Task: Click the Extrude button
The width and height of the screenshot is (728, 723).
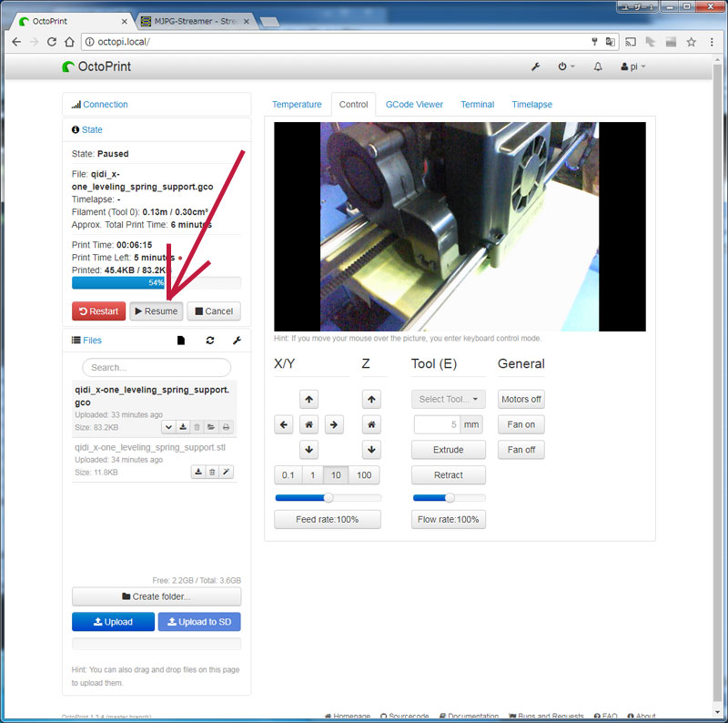Action: (x=449, y=449)
